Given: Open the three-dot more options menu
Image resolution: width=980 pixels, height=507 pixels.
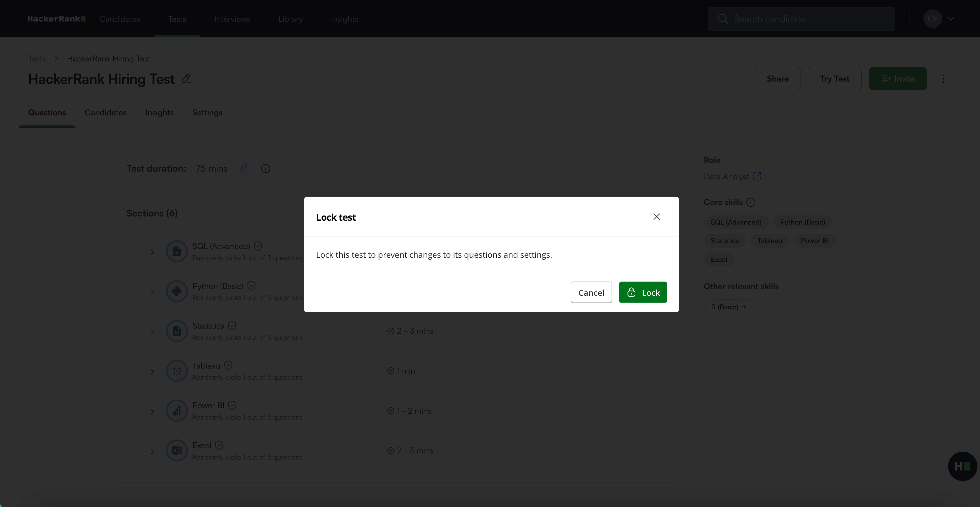Looking at the screenshot, I should [x=943, y=79].
